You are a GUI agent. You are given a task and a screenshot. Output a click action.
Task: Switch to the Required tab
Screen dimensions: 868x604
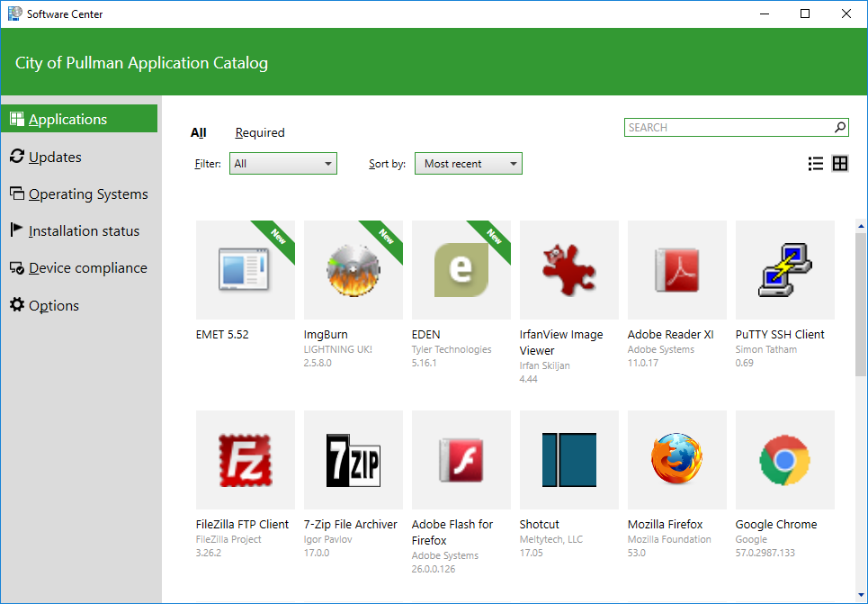coord(260,133)
